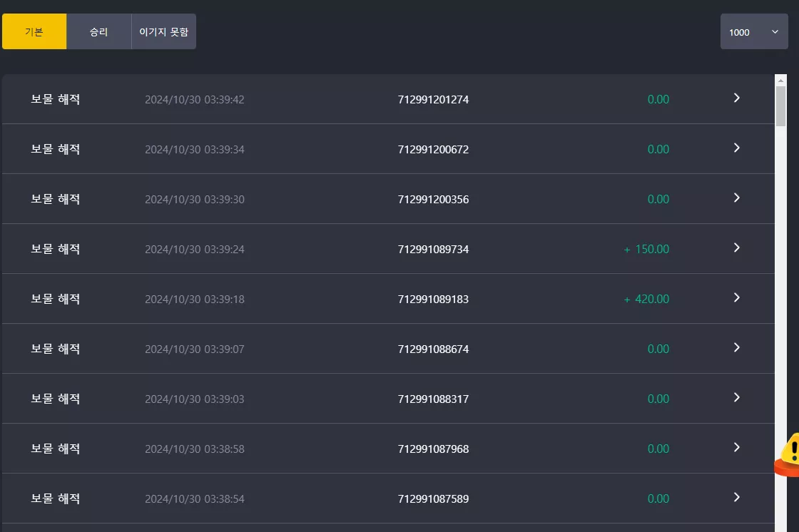This screenshot has width=799, height=532.
Task: Switch to the 이기지 못함 tab
Action: point(163,31)
